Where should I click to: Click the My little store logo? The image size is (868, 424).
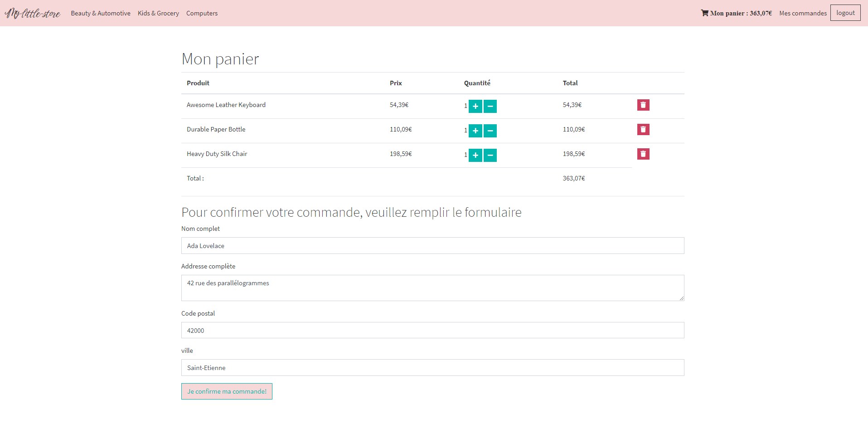33,13
